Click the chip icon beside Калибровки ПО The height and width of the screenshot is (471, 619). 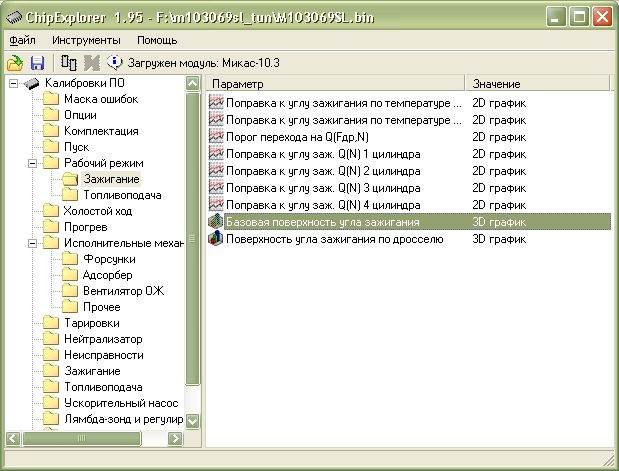pos(31,83)
